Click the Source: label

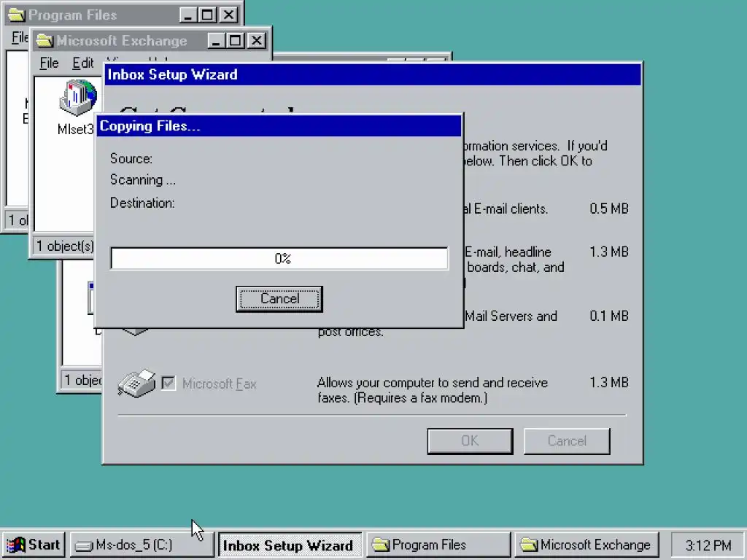[x=131, y=158]
